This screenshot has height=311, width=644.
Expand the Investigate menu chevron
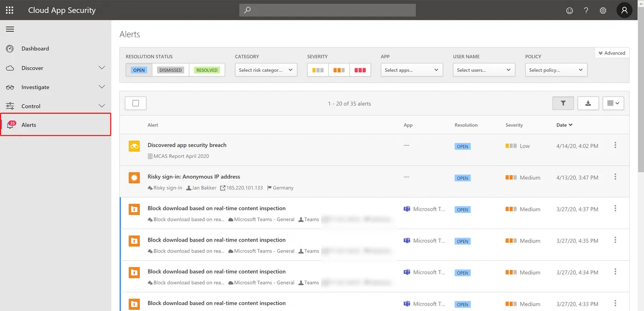[102, 86]
